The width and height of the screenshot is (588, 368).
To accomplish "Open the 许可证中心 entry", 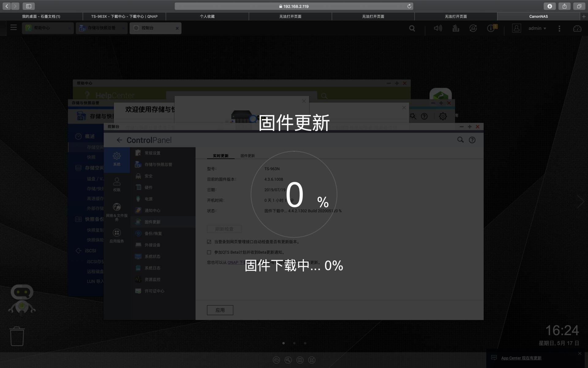I will pyautogui.click(x=154, y=291).
